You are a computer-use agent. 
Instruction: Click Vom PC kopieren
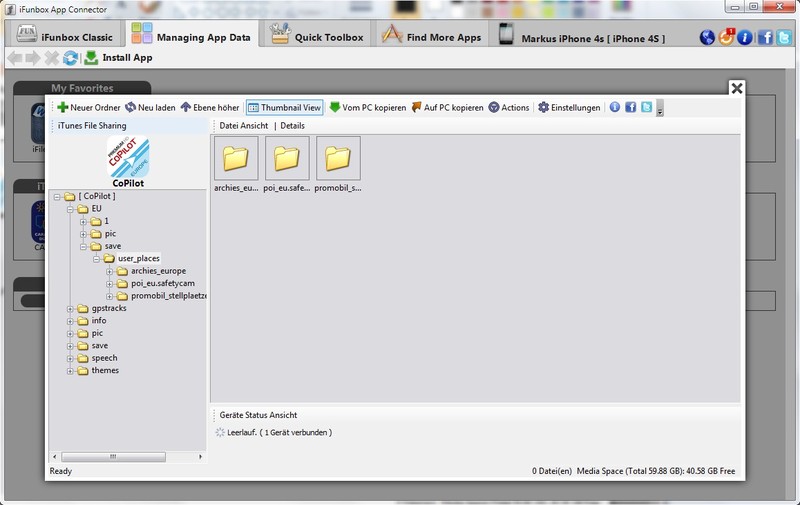click(x=366, y=107)
